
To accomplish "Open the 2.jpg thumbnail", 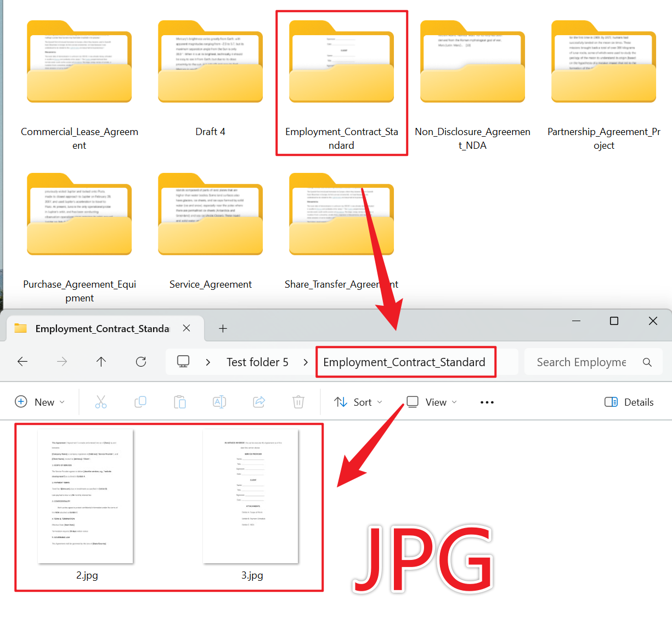I will 87,496.
